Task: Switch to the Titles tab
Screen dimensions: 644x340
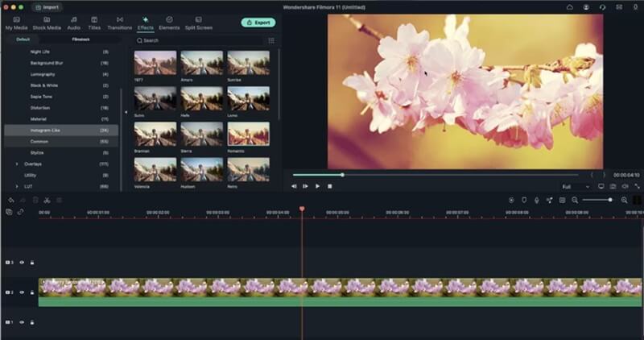Action: [94, 23]
